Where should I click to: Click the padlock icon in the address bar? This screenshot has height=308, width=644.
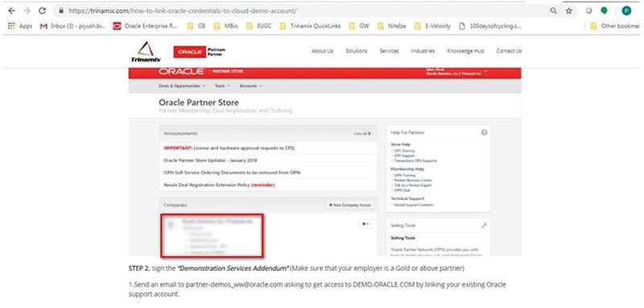(61, 11)
